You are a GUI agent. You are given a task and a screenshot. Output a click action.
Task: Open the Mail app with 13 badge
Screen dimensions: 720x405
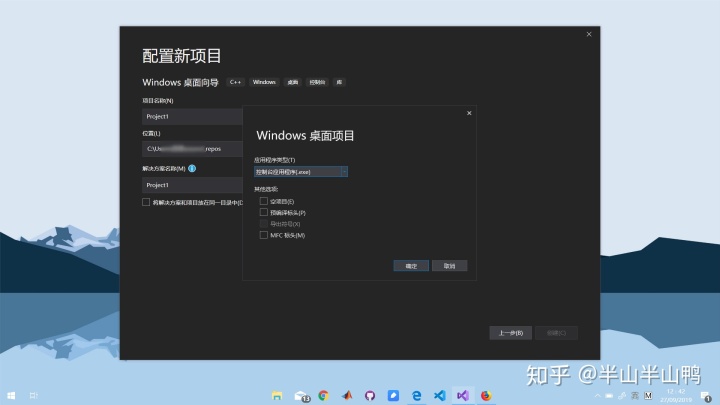point(302,396)
